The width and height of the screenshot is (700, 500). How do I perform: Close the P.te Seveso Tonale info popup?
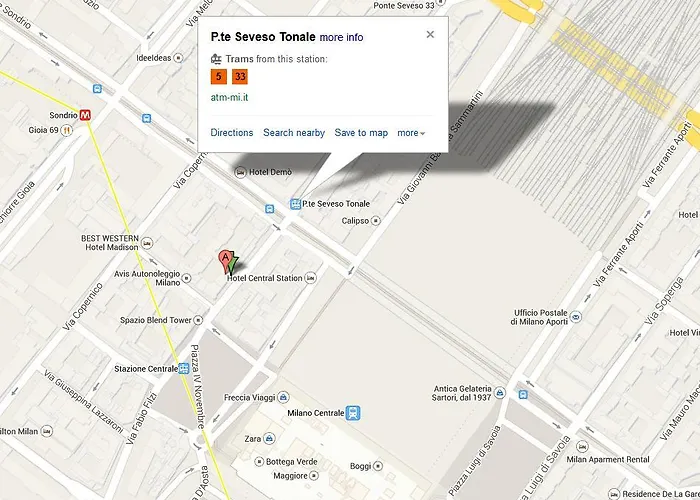[x=430, y=34]
